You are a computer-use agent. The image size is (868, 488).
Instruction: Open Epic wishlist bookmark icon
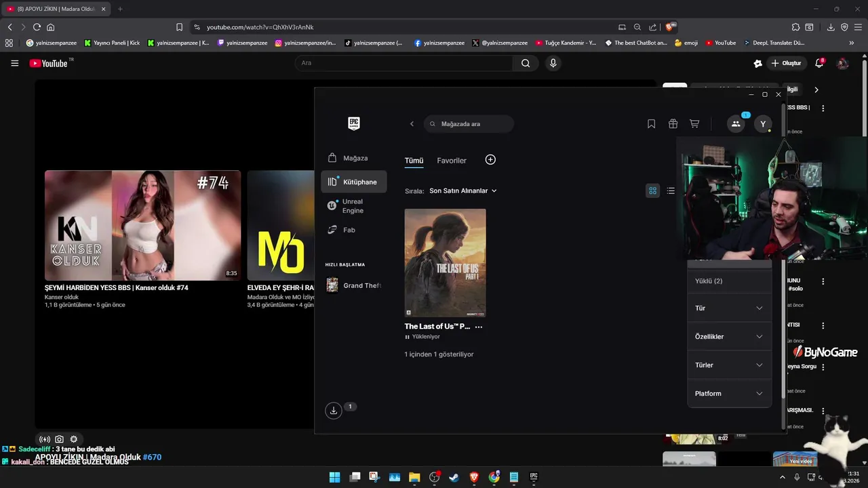point(651,124)
